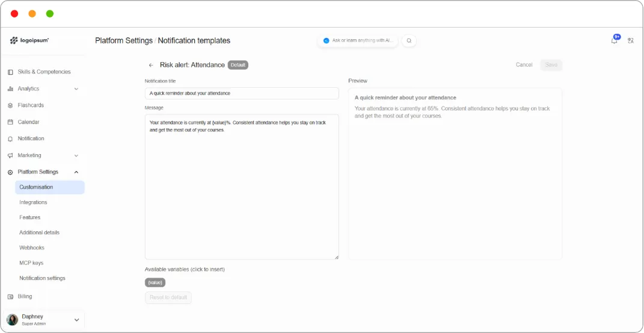Select Integrations submenu item
Screen dimensions: 644x333
point(33,202)
